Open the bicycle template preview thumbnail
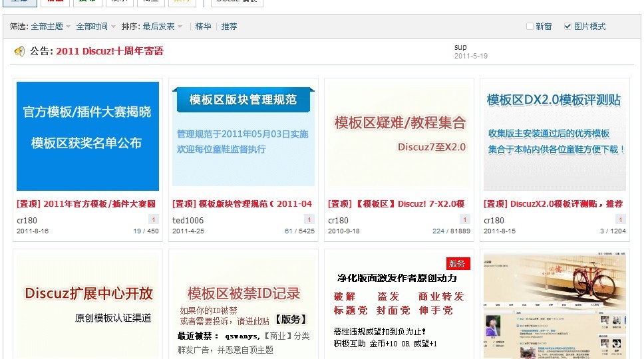The width and height of the screenshot is (644, 359). (554, 306)
